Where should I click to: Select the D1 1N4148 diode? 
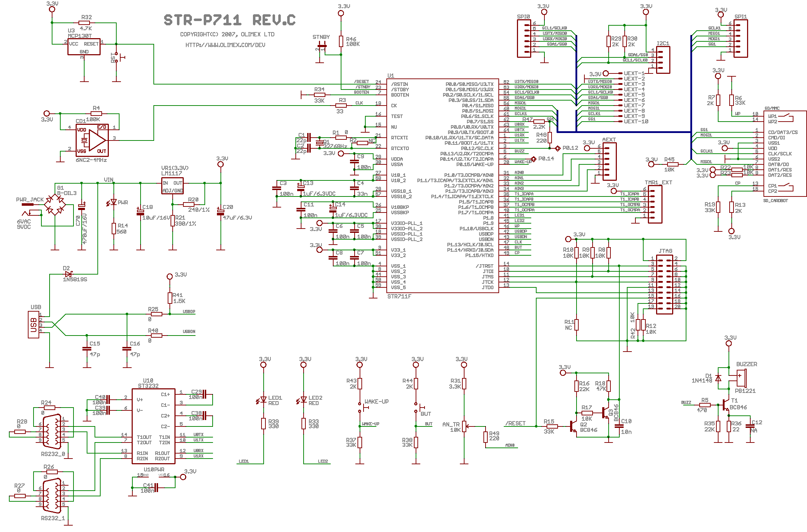718,378
